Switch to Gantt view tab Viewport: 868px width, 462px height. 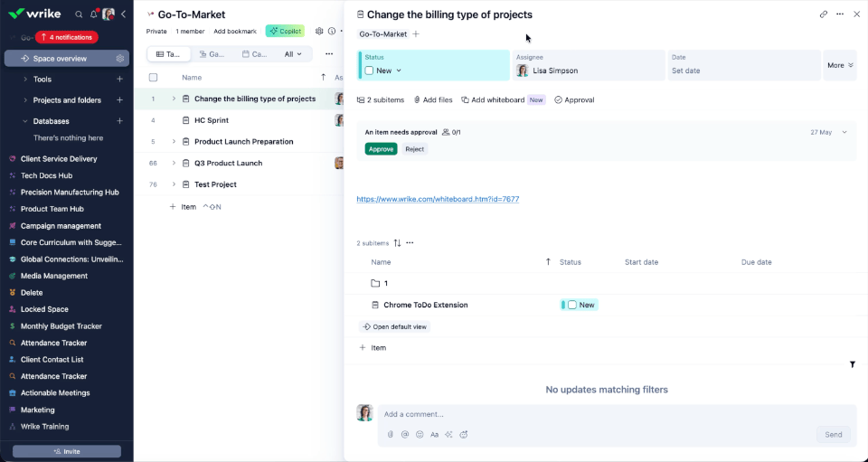click(212, 54)
